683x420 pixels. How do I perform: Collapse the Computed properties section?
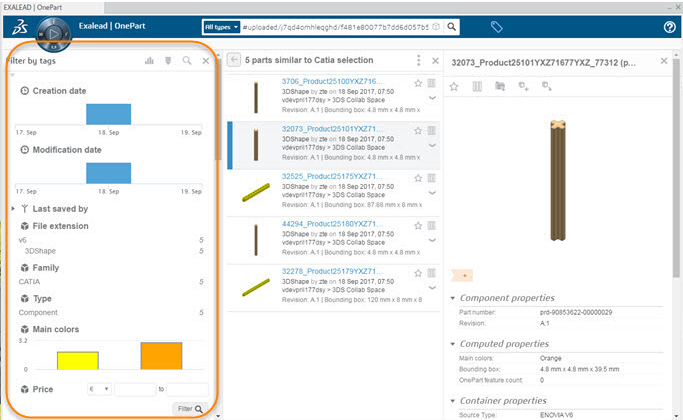[453, 344]
